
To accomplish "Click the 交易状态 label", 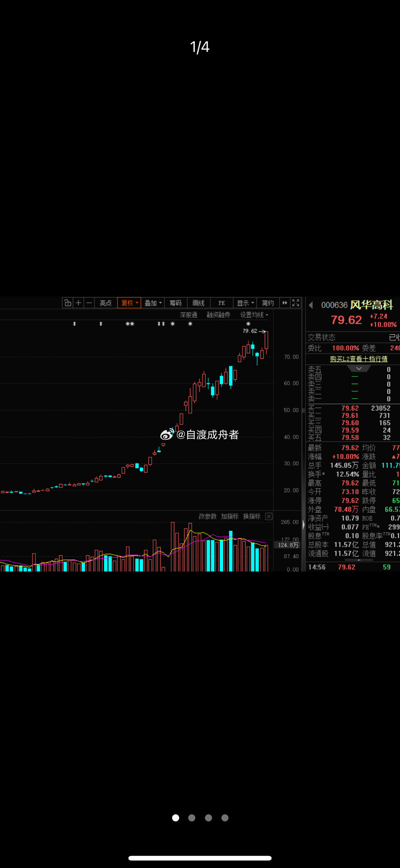I will coord(321,337).
